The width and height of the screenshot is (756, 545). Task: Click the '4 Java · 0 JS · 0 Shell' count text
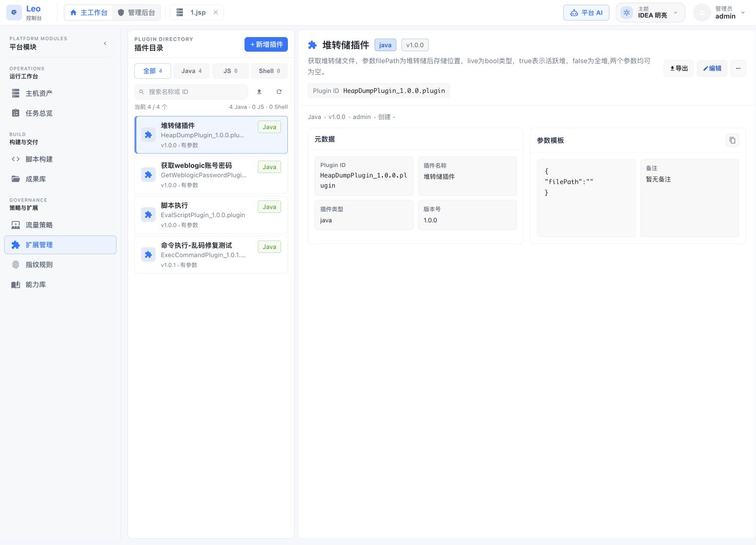(258, 107)
